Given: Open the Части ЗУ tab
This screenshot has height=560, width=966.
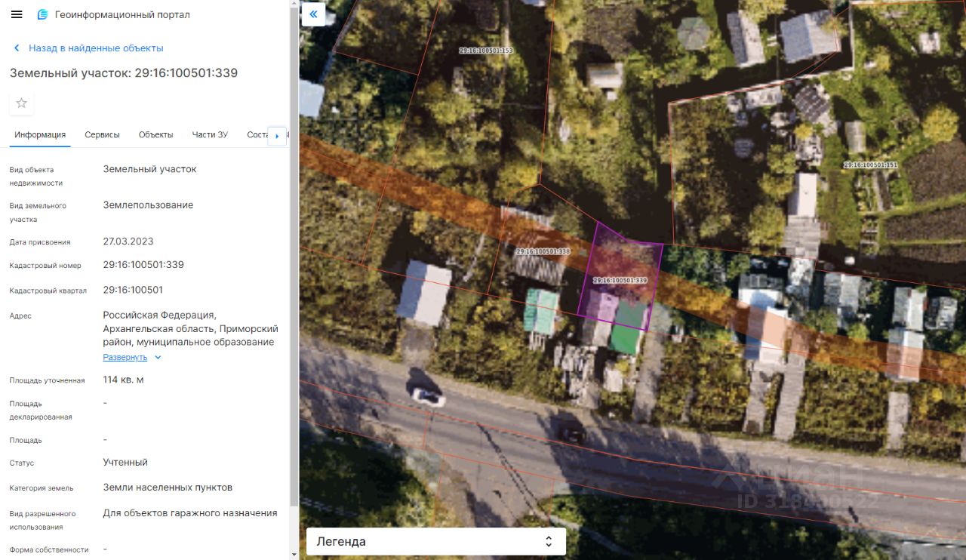Looking at the screenshot, I should point(210,135).
